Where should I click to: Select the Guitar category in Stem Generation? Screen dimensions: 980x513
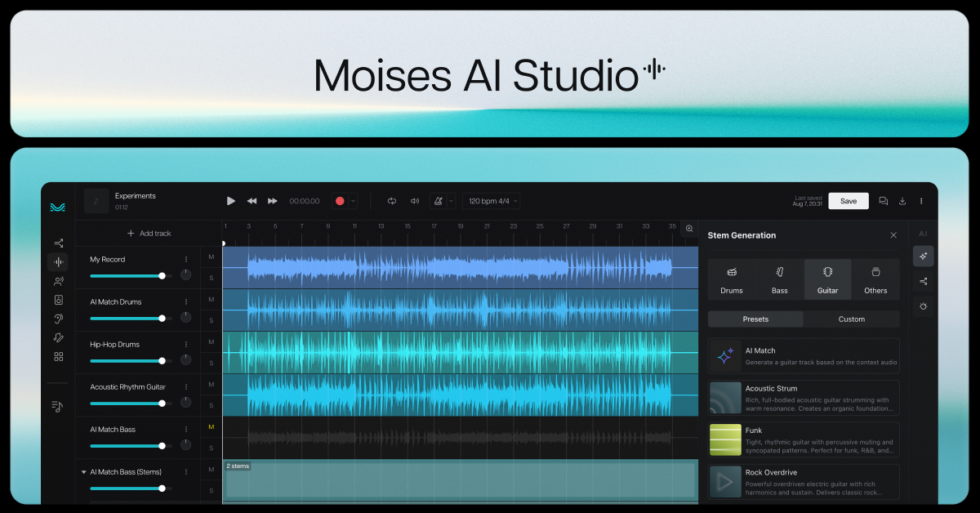(827, 279)
